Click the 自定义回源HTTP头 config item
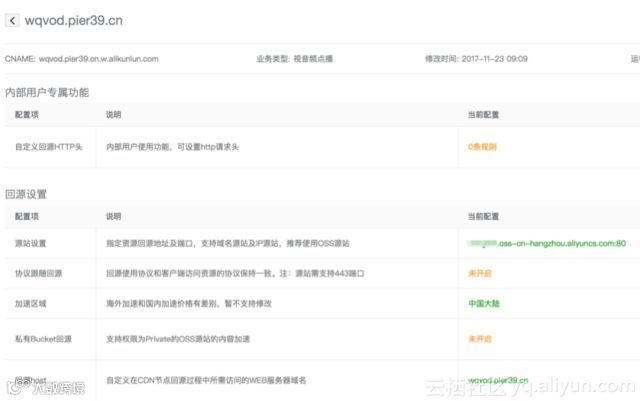Image resolution: width=640 pixels, height=401 pixels. (x=49, y=147)
